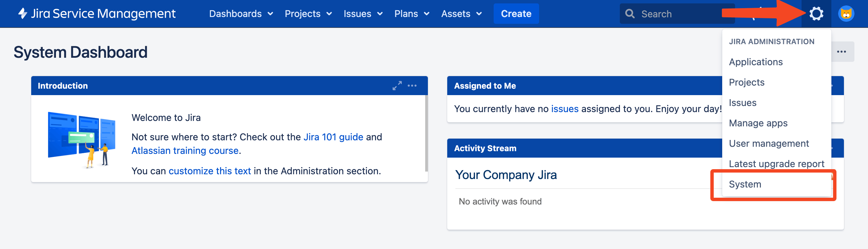This screenshot has height=249, width=868.
Task: Open the Introduction gadget options menu
Action: click(412, 86)
